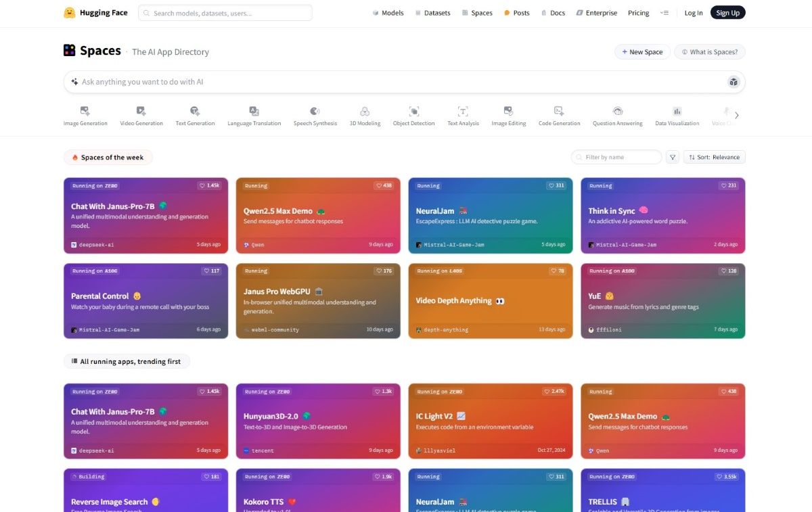Screen dimensions: 812x512
Task: Expand the more navigation menu icon
Action: [664, 13]
